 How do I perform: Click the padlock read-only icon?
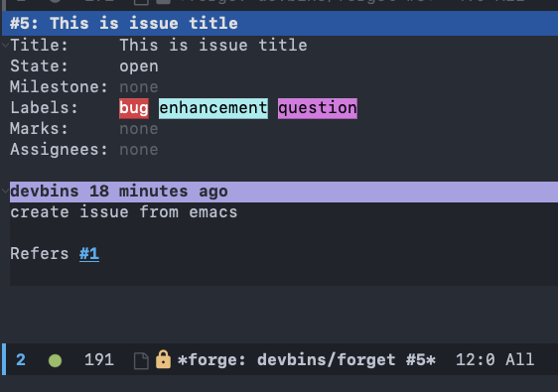click(163, 359)
